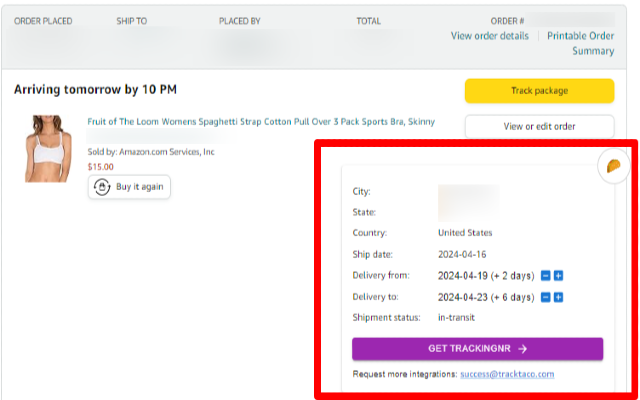Open the success@tracktaco.com email link
The image size is (640, 400).
[507, 374]
